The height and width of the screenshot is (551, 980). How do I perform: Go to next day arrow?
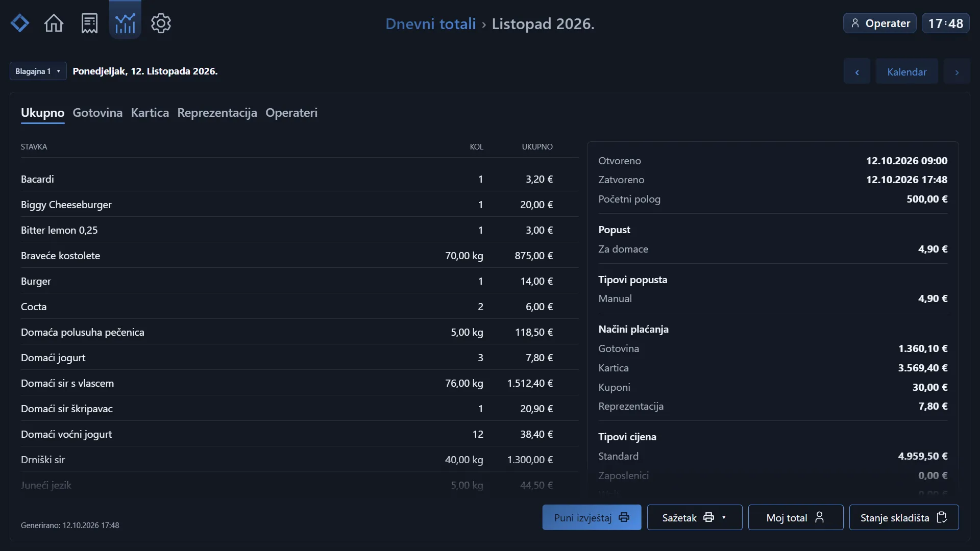point(957,72)
